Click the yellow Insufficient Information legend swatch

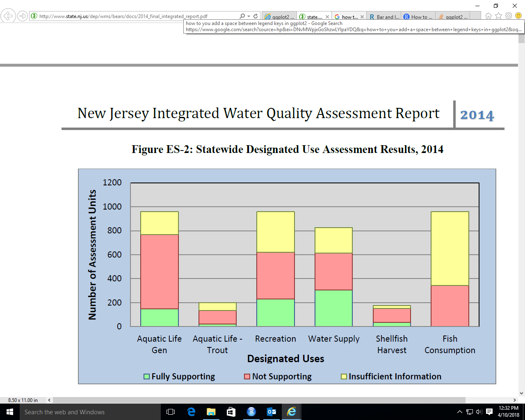pyautogui.click(x=344, y=377)
